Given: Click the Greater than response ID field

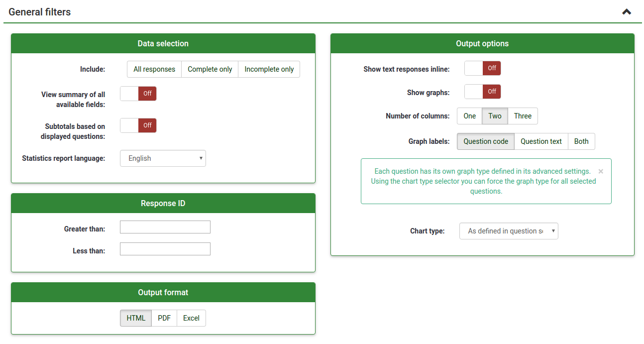Looking at the screenshot, I should [x=165, y=227].
